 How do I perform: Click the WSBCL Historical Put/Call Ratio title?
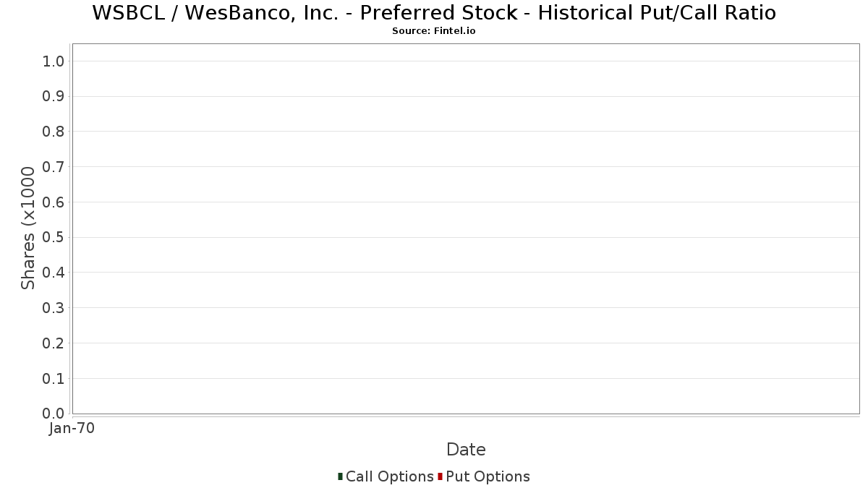click(434, 13)
